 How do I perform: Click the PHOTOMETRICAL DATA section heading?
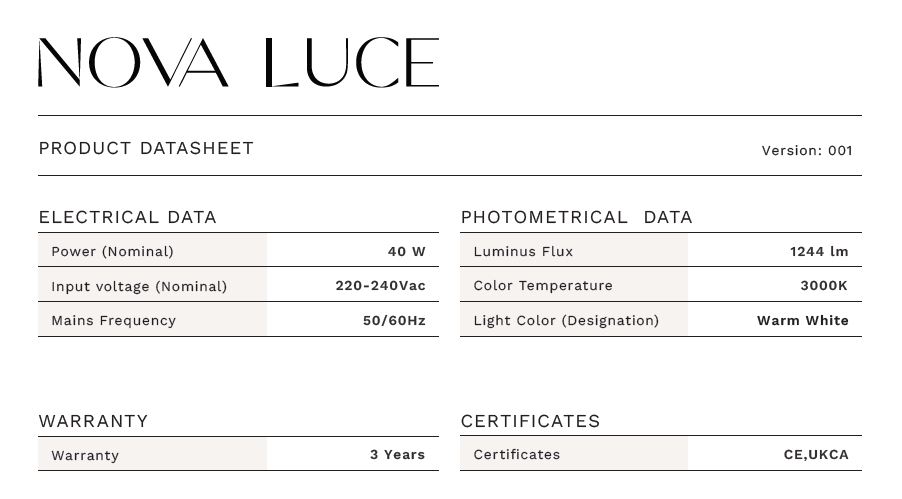point(576,217)
